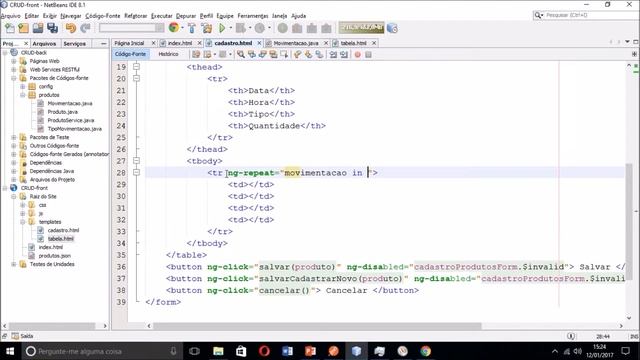
Task: Open the Ajuda menu
Action: click(298, 16)
